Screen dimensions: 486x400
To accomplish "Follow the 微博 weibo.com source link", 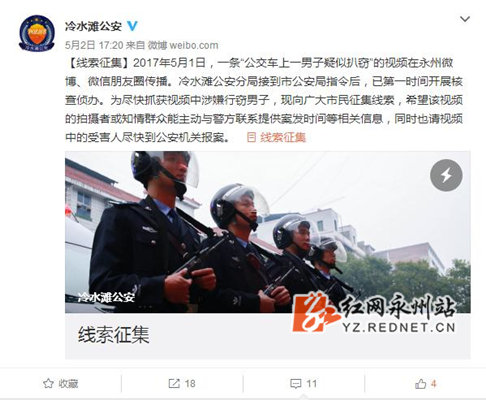I will pyautogui.click(x=183, y=45).
